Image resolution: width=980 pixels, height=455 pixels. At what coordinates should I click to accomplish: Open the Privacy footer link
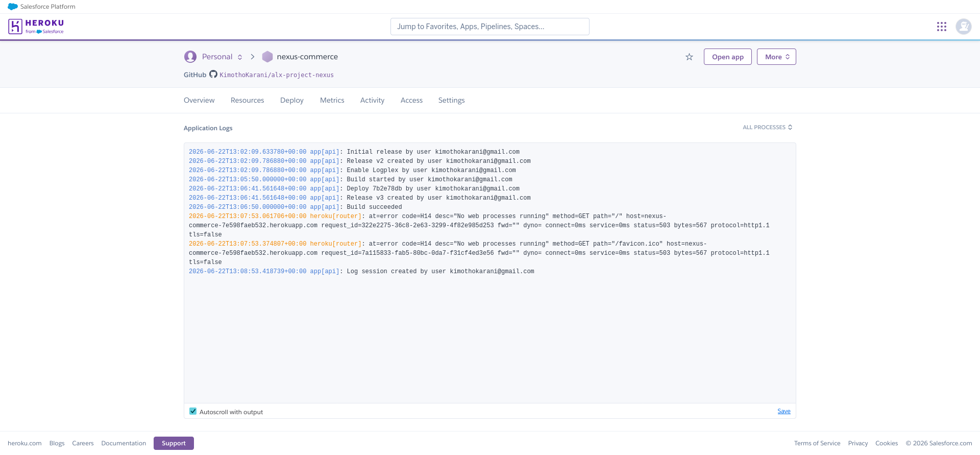858,443
